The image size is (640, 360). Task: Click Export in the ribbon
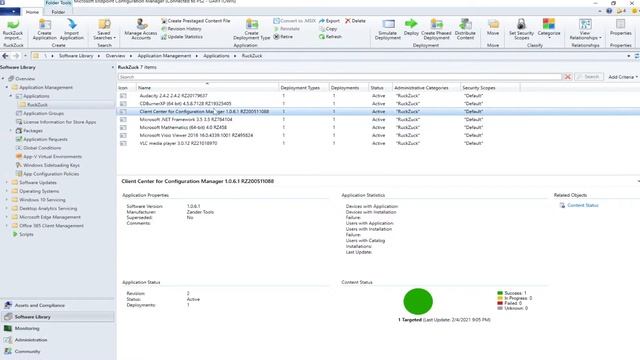[x=329, y=21]
